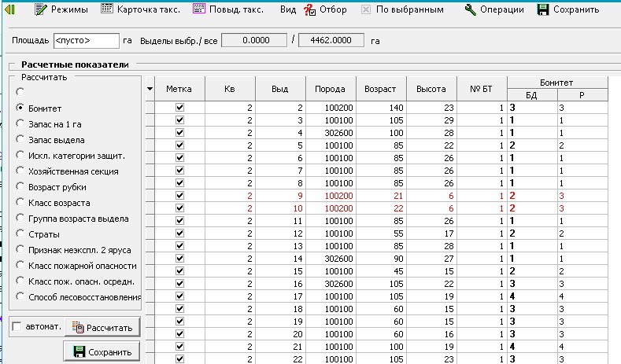Click По выбранным toolbar item
The width and height of the screenshot is (621, 364).
pos(402,9)
